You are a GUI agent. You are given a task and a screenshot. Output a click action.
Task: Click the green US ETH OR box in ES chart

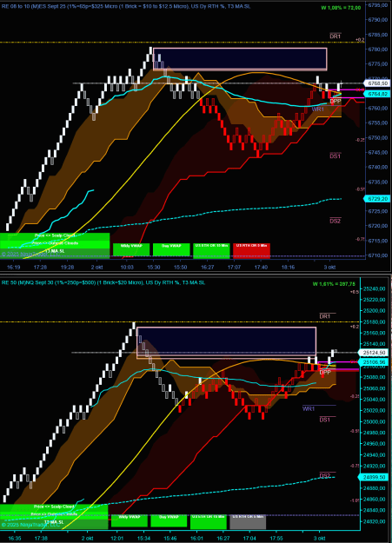click(211, 251)
